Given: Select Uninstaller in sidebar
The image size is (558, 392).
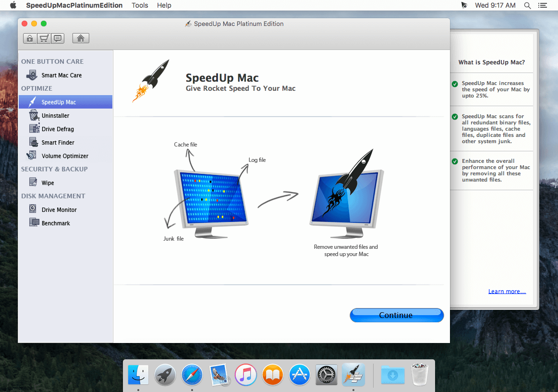Looking at the screenshot, I should (x=56, y=115).
